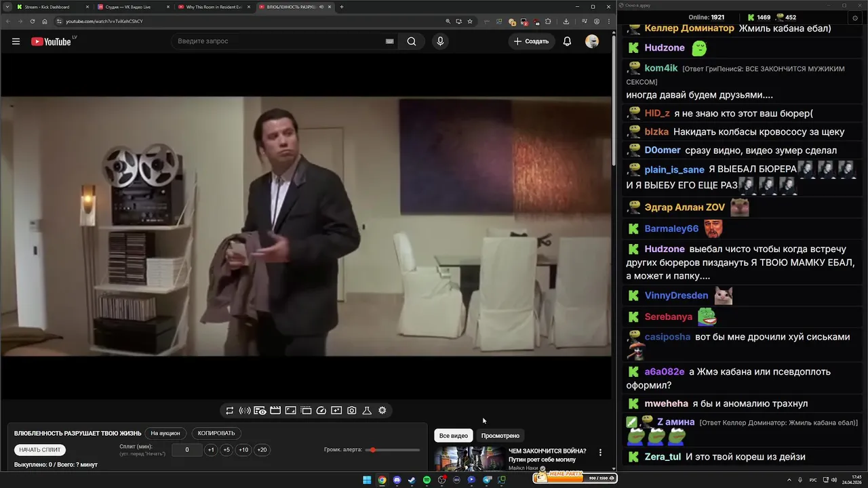Click the 'Создать' create button

click(531, 41)
